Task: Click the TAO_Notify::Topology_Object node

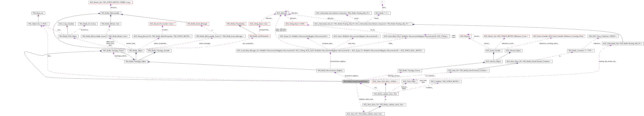Action: pyautogui.click(x=136, y=61)
